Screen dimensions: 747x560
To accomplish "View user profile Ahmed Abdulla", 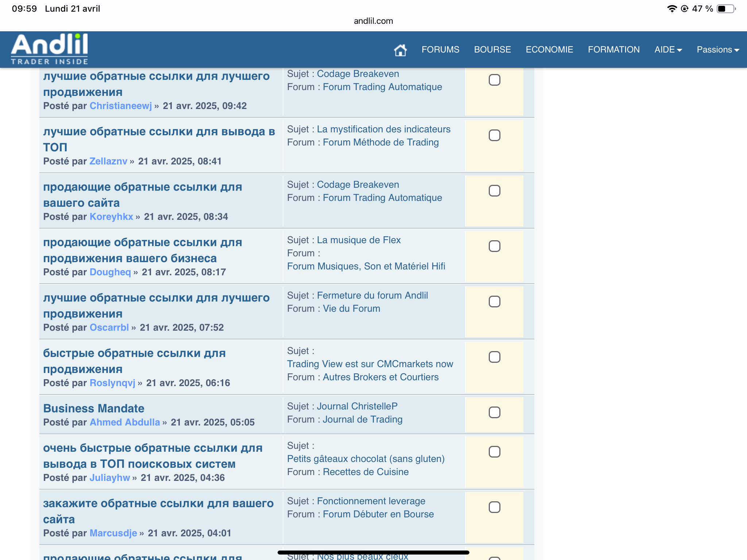I will coord(125,422).
